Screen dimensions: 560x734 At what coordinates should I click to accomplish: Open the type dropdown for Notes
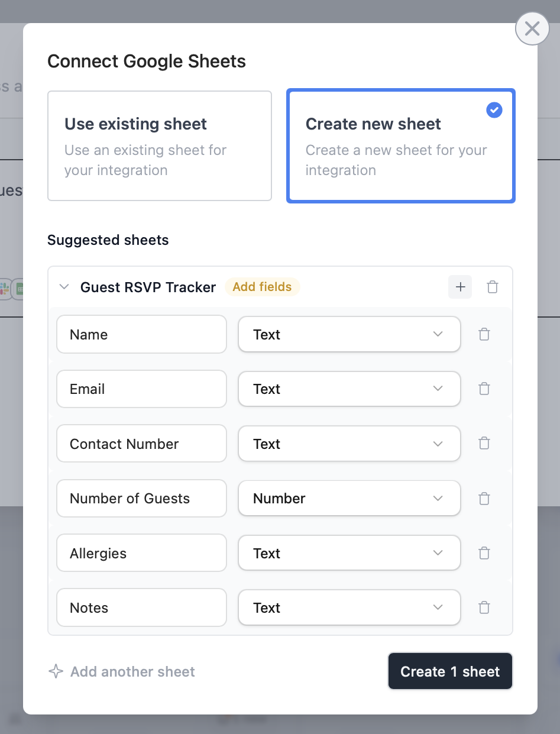click(349, 608)
